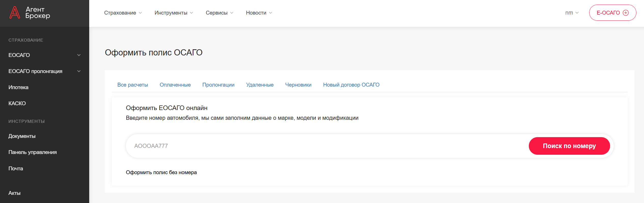
Task: Expand ЕОСАГО пролонгация sidebar chevron
Action: tap(79, 71)
